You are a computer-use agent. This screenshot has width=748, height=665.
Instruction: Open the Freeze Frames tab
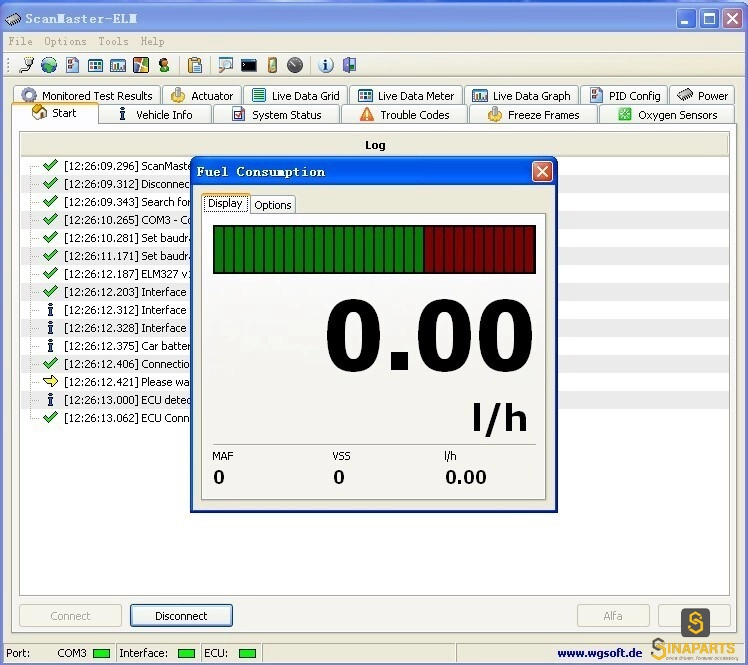533,114
